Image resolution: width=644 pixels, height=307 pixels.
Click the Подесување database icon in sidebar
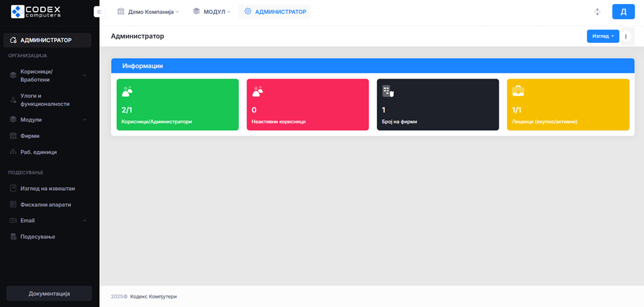click(13, 236)
